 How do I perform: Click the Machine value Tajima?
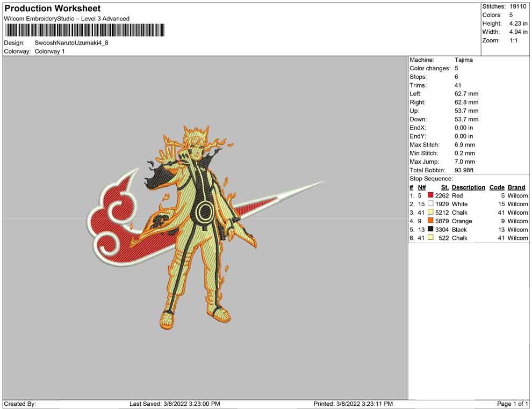[463, 60]
